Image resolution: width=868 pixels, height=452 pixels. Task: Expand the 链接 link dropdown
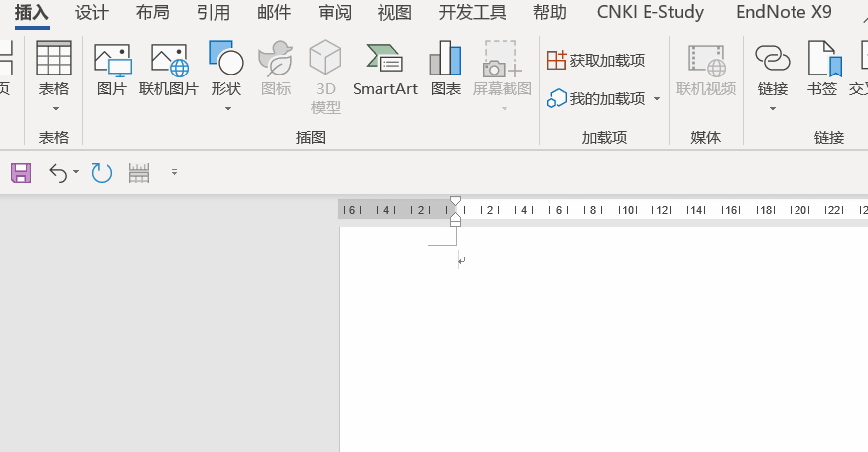(773, 109)
